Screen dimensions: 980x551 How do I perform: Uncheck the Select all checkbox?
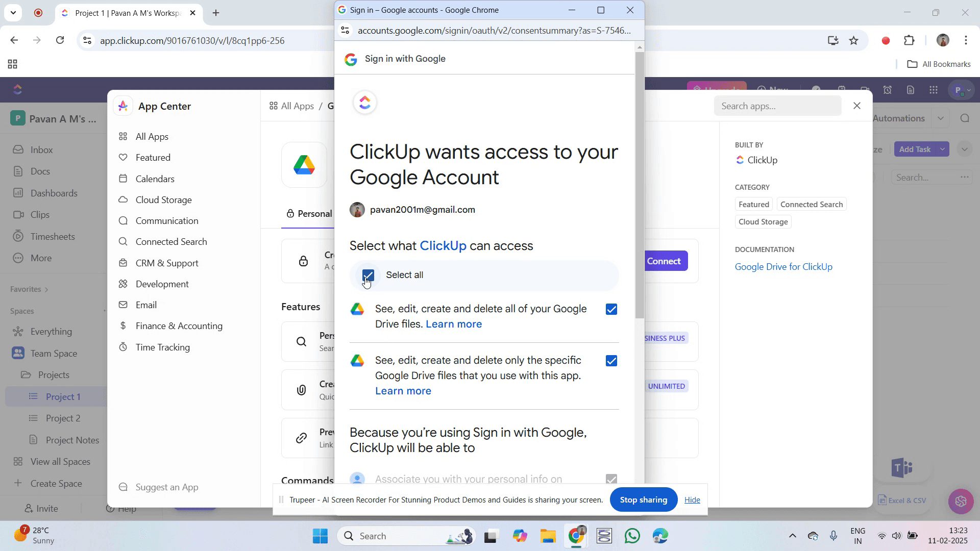coord(369,275)
